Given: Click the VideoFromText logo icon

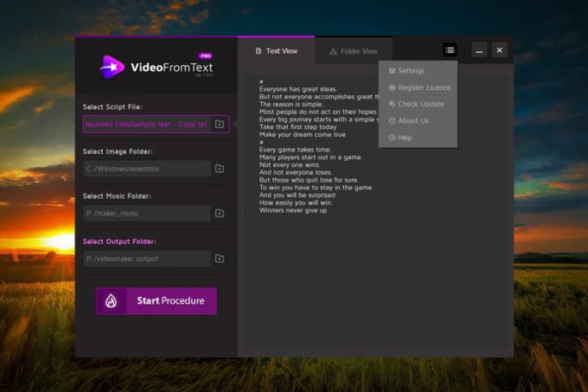Looking at the screenshot, I should [112, 67].
